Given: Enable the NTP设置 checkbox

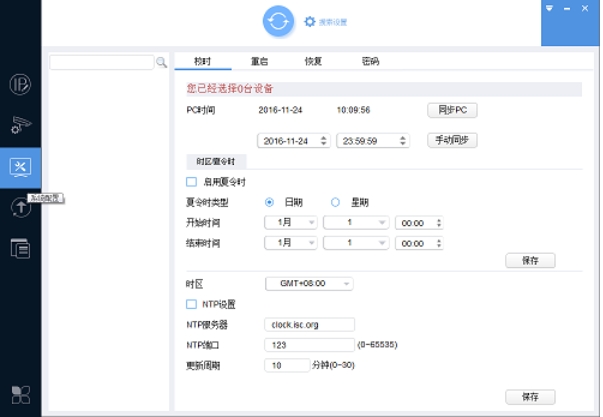Looking at the screenshot, I should [x=192, y=304].
